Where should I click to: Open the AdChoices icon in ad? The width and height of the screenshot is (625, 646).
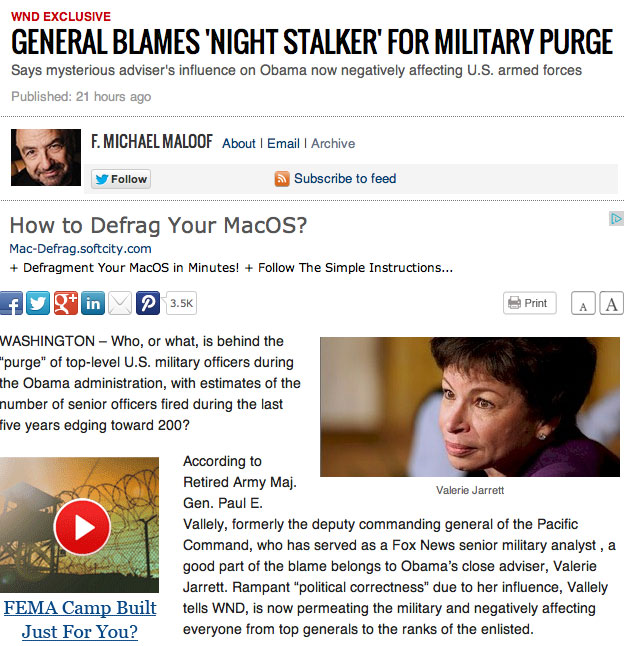coord(616,218)
